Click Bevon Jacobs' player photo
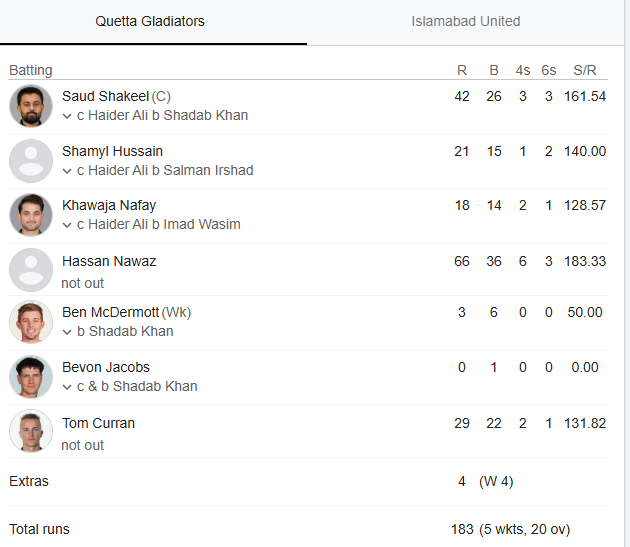 [x=31, y=377]
